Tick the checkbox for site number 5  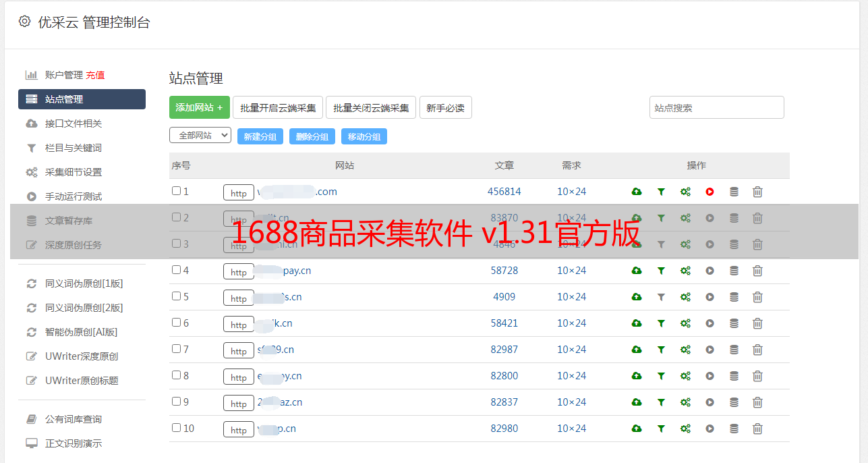click(x=176, y=296)
